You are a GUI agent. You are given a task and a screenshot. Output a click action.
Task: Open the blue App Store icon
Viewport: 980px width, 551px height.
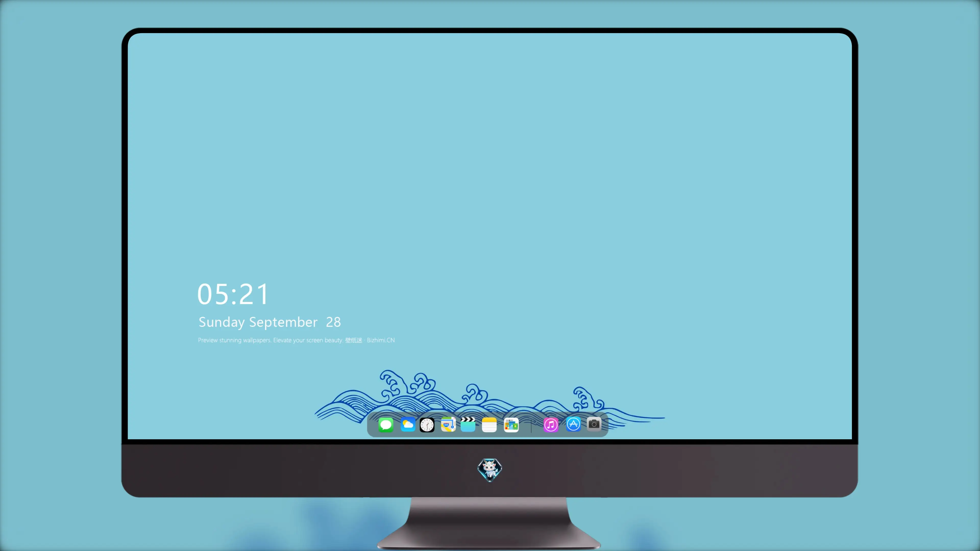pyautogui.click(x=573, y=424)
